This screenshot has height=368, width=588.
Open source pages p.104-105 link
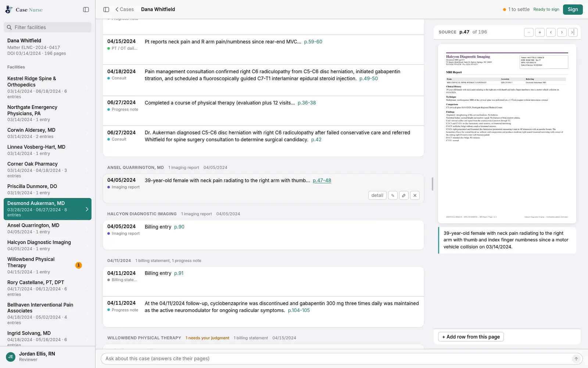coord(299,311)
